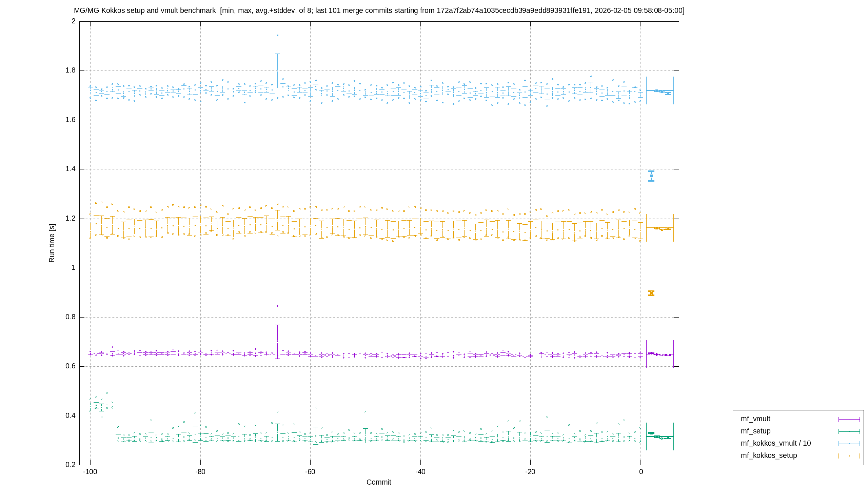Click the green summary marker right of commit 0
Image resolution: width=868 pixels, height=488 pixels.
coord(660,436)
